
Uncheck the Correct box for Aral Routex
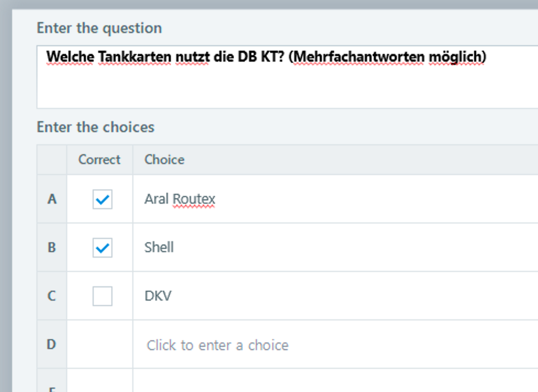tap(103, 199)
